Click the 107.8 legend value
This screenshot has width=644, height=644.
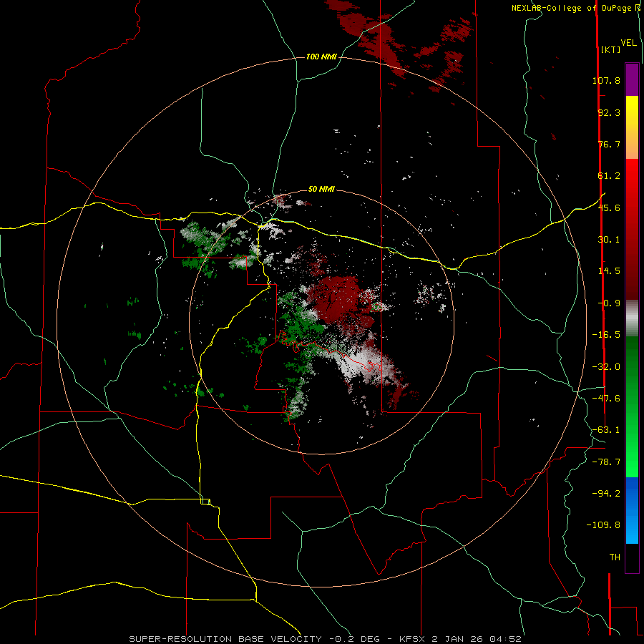606,80
